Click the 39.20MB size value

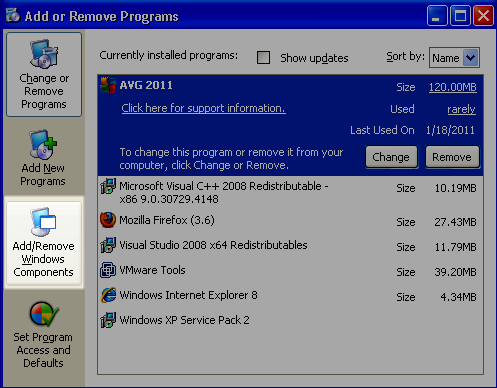click(x=455, y=272)
